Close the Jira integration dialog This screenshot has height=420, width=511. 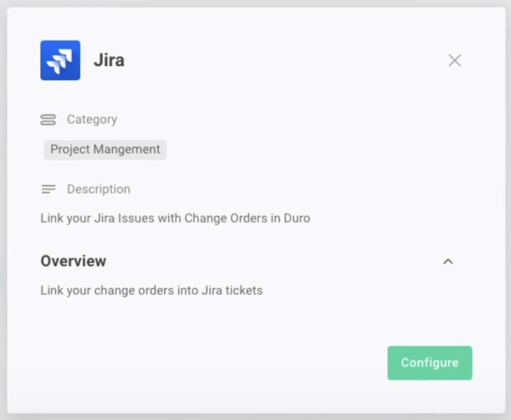[x=454, y=60]
